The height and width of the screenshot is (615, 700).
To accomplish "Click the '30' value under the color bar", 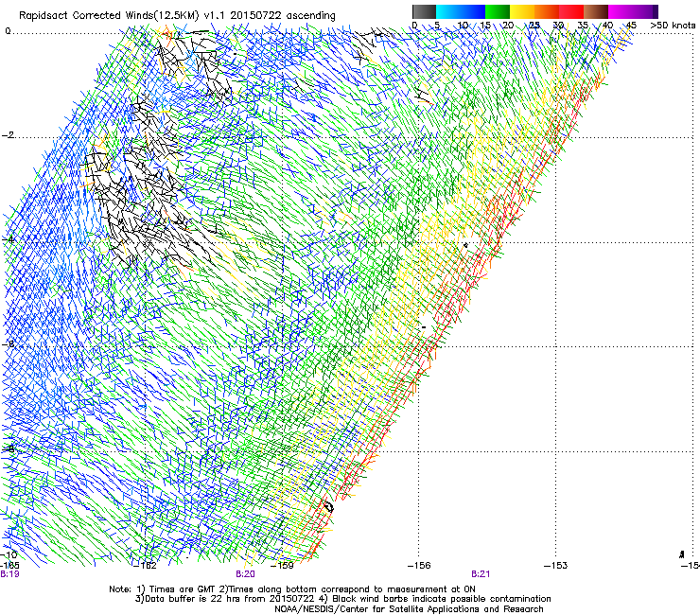I will pos(558,25).
